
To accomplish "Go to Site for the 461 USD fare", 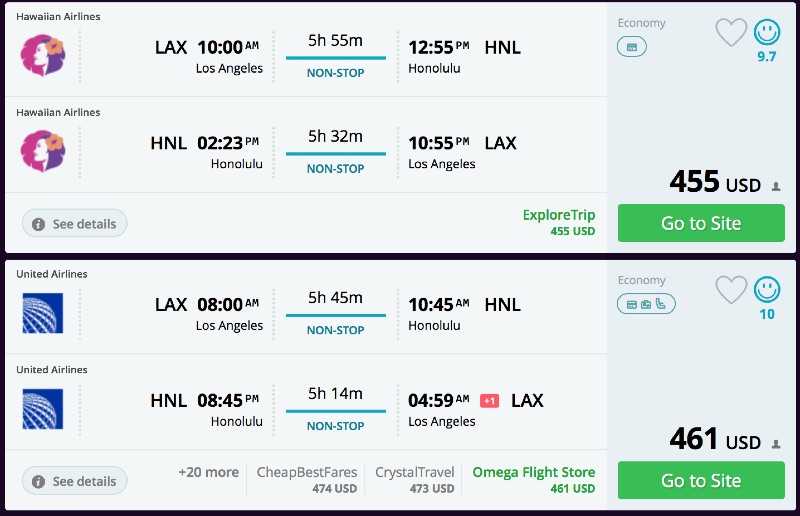I will [701, 480].
